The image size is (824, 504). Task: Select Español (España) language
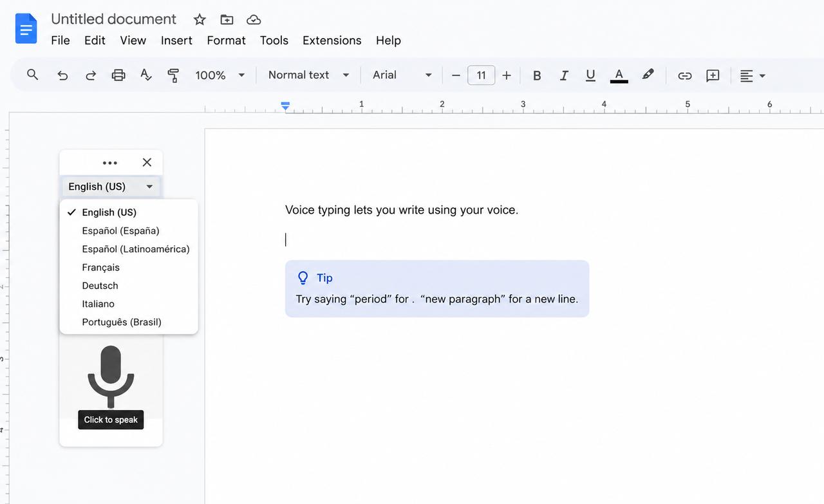pos(129,230)
